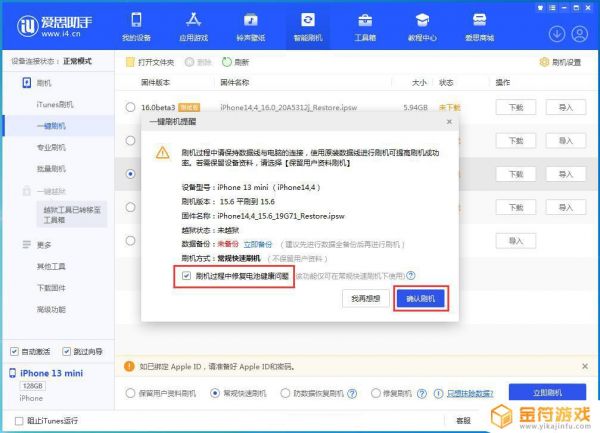Viewport: 600px width, 433px height.
Task: Close the 一键刷机提醒 dialog
Action: (x=449, y=122)
